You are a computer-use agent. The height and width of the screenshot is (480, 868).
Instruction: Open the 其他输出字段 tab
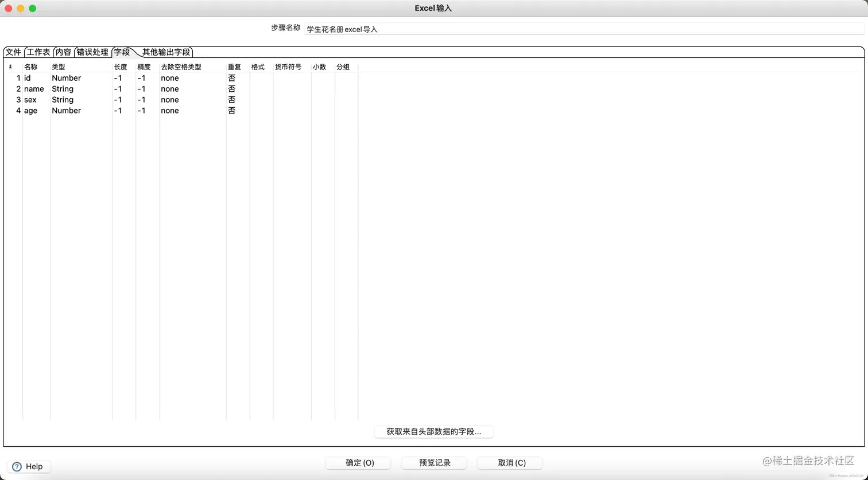(166, 52)
